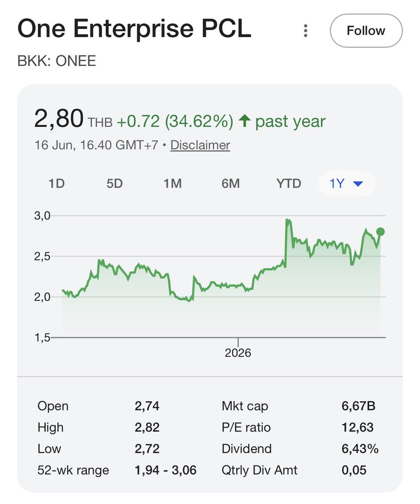This screenshot has height=504, width=420.
Task: Click the 16 Jun, 16.40 GMT+7 timestamp
Action: point(96,145)
